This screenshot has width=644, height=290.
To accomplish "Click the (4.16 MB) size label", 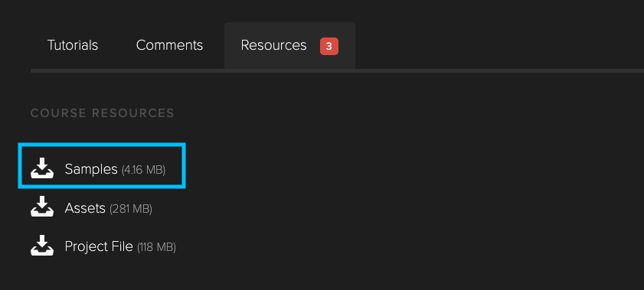I will 143,170.
